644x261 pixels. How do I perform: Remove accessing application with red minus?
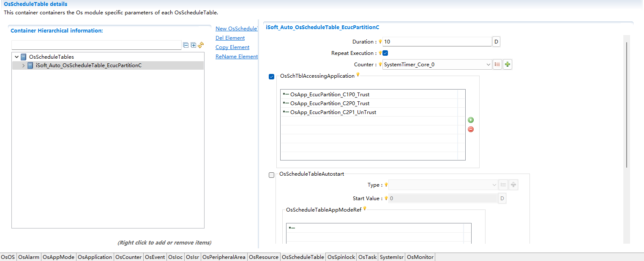471,129
